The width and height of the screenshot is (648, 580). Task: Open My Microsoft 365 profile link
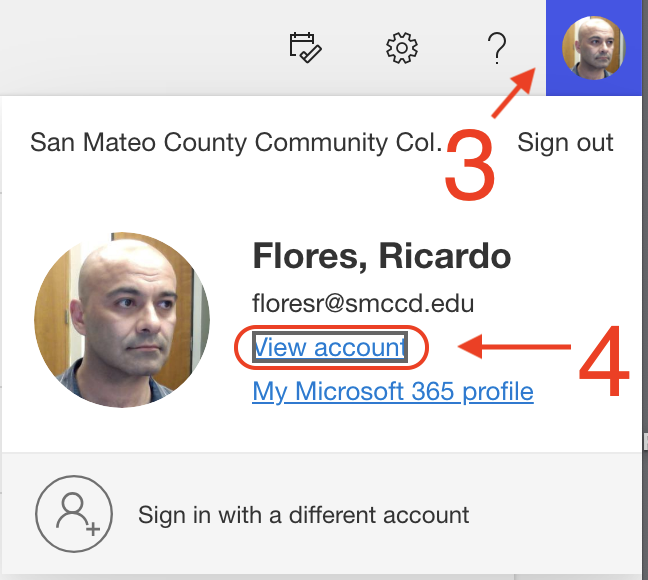tap(393, 390)
